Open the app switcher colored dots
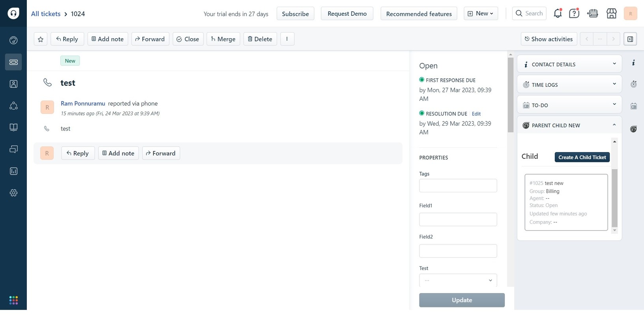The image size is (644, 335). click(13, 300)
